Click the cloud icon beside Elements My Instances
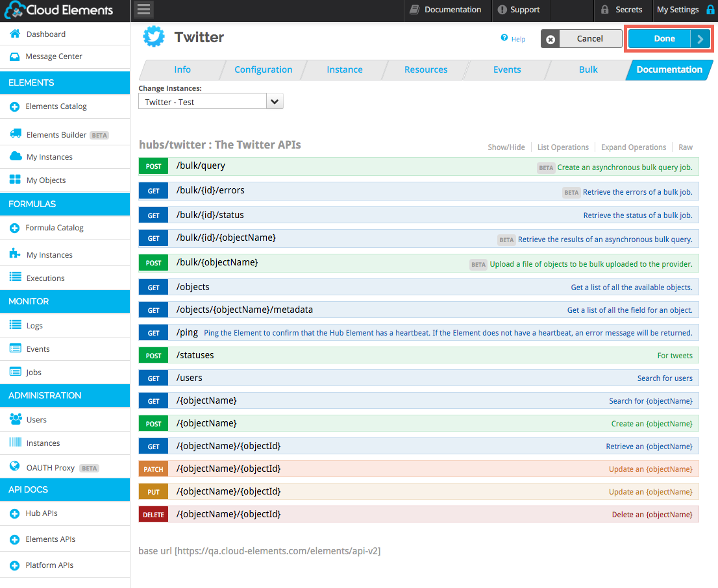This screenshot has height=588, width=718. coord(16,156)
